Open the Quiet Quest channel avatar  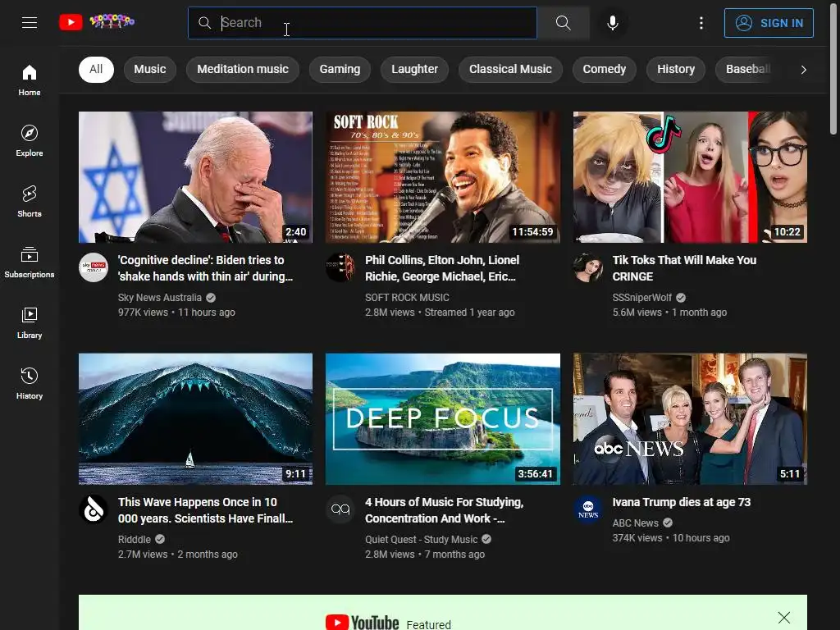pyautogui.click(x=340, y=509)
